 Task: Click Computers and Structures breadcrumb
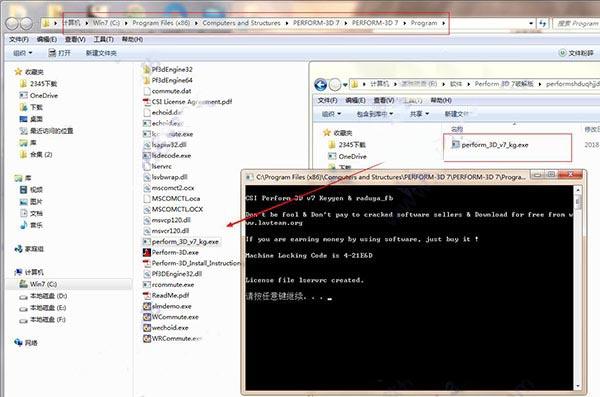[x=241, y=23]
